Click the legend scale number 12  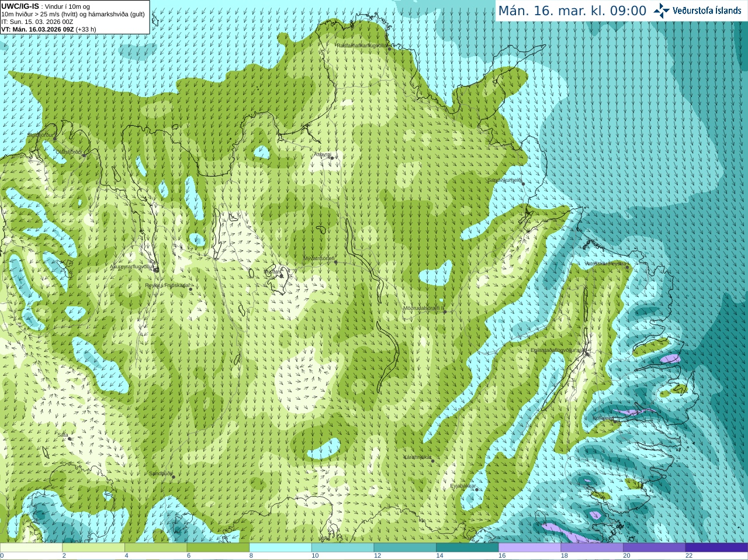click(x=378, y=556)
